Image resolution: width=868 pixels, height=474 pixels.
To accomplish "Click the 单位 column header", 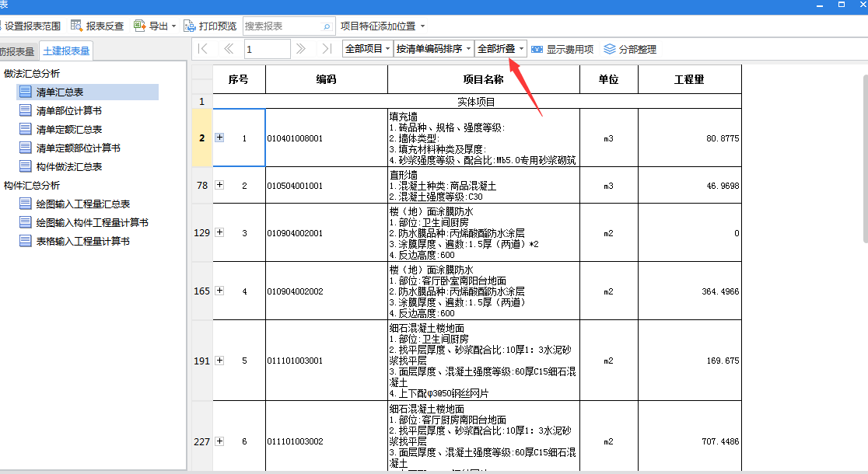I will tap(609, 79).
